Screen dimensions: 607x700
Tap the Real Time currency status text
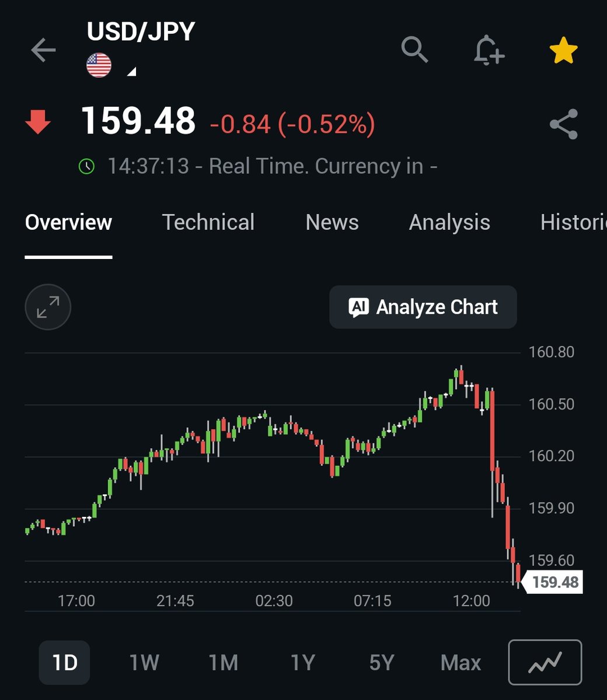pos(273,166)
